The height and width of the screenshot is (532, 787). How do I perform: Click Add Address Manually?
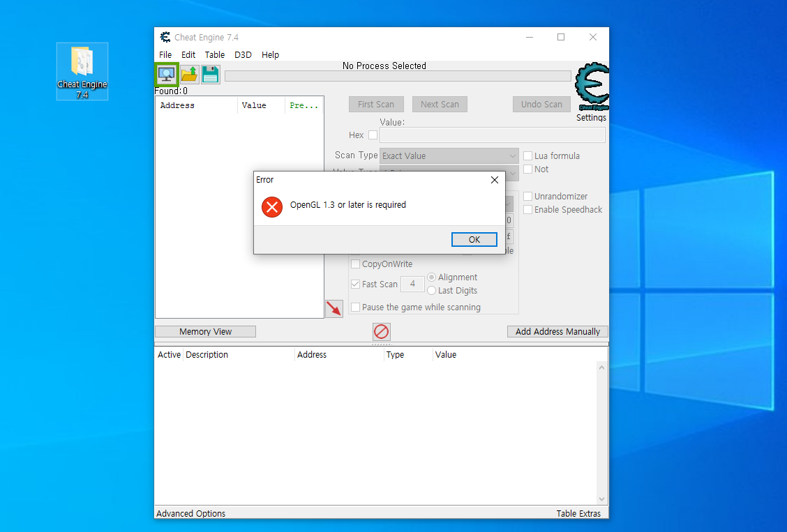point(557,331)
